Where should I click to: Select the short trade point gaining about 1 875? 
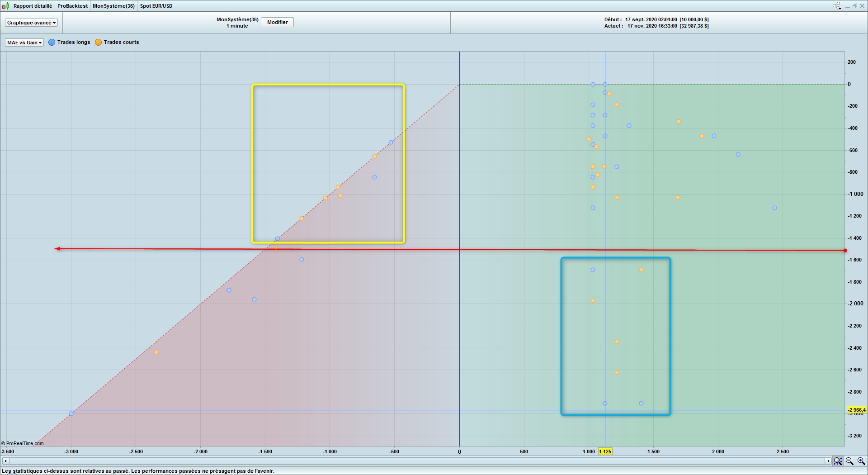tap(702, 136)
